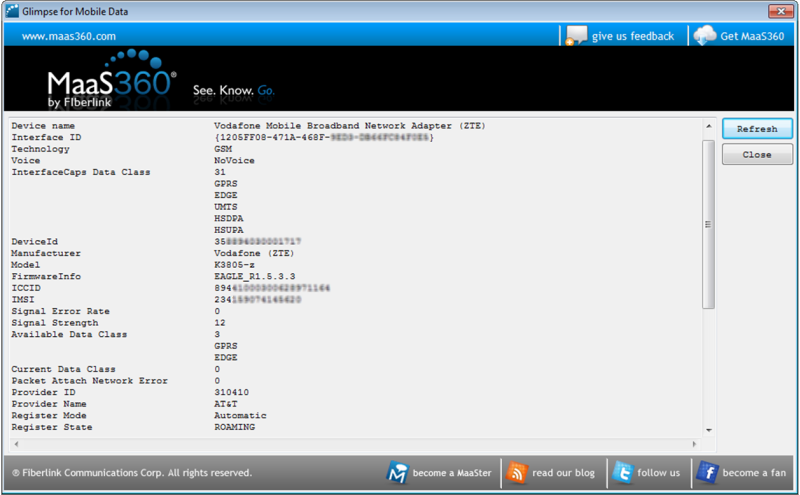This screenshot has height=495, width=800.
Task: Click the ICCID label
Action: pyautogui.click(x=26, y=288)
